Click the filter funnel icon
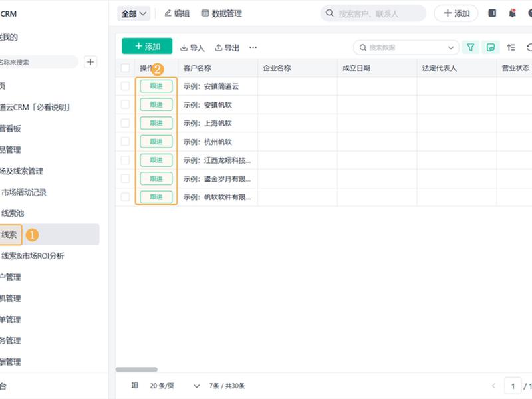The height and width of the screenshot is (399, 532). pos(470,47)
